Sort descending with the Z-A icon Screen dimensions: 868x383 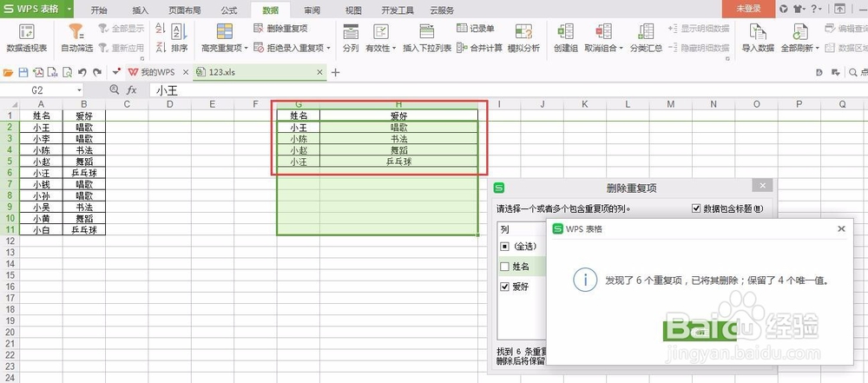[161, 47]
